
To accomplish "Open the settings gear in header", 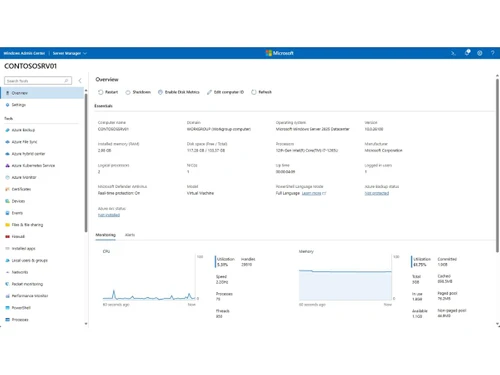I will coord(480,53).
